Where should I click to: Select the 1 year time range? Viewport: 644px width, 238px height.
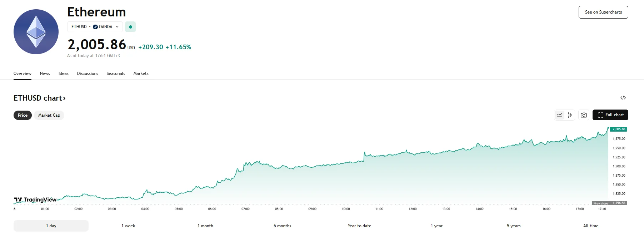[x=436, y=226]
